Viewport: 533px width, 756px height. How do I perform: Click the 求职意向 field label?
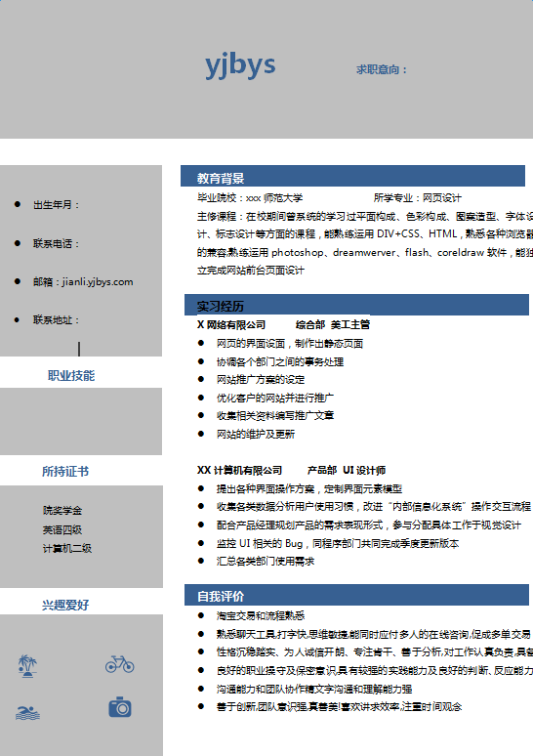(x=382, y=70)
